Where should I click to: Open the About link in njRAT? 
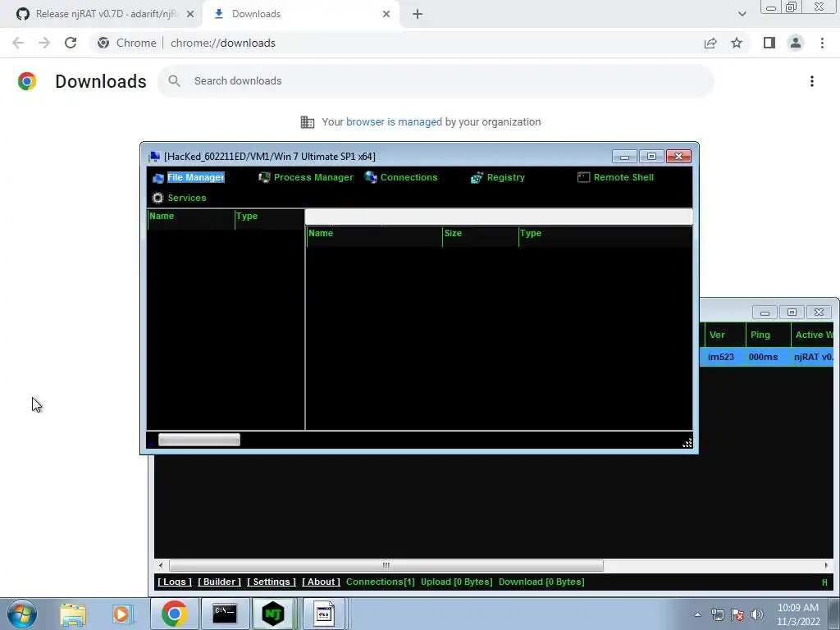(x=321, y=582)
